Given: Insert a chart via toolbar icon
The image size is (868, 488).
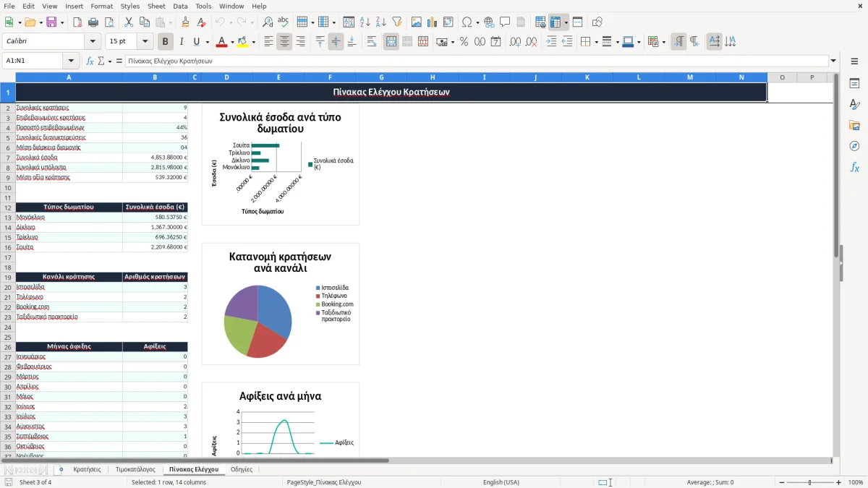Looking at the screenshot, I should pos(433,22).
